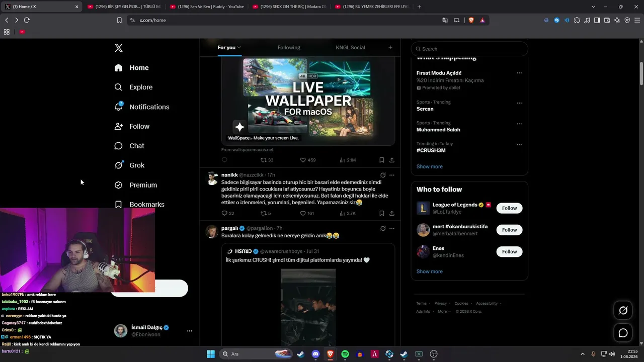
Task: Share the WallSpace live wallpaper post
Action: click(x=392, y=160)
